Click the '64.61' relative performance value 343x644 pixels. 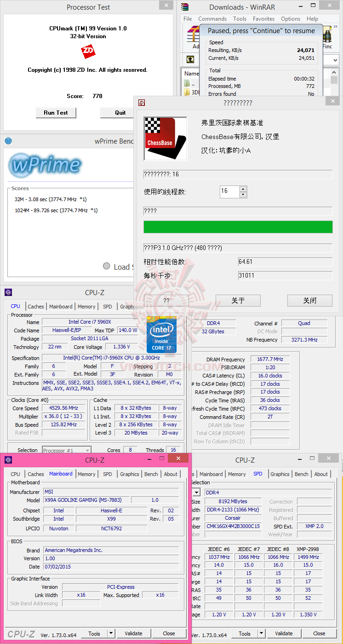pos(285,261)
